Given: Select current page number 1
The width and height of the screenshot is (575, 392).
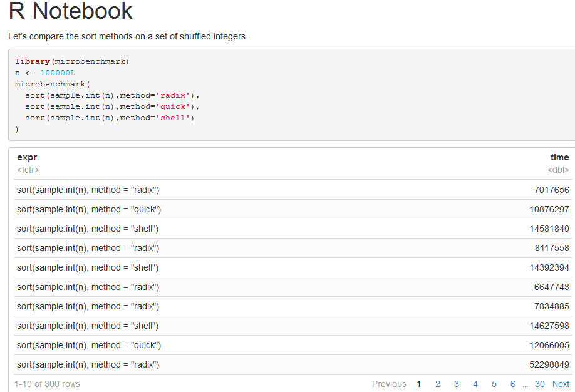Looking at the screenshot, I should (419, 384).
